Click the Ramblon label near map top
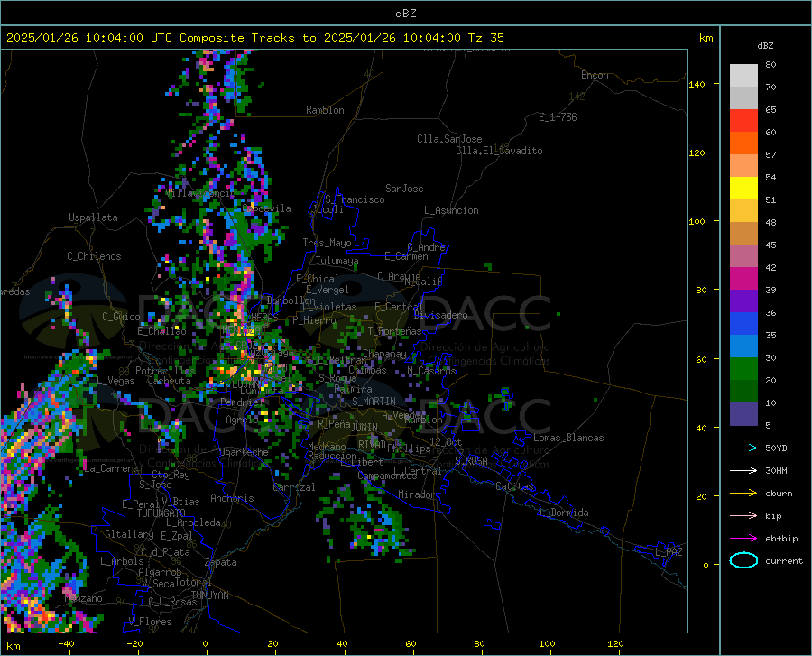 coord(325,110)
